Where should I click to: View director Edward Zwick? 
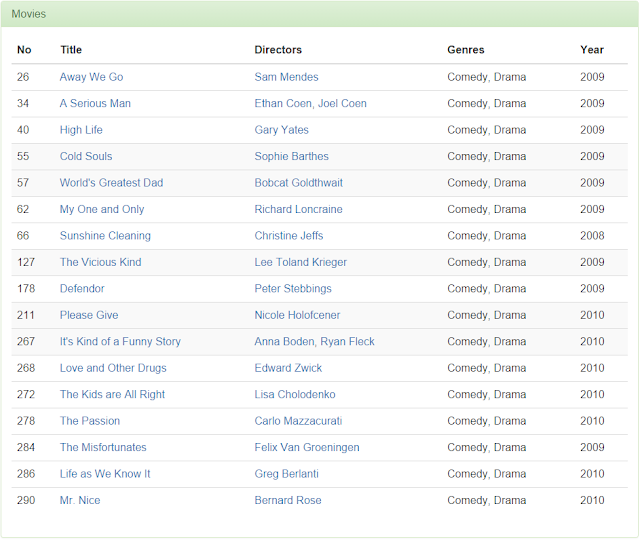pos(288,368)
